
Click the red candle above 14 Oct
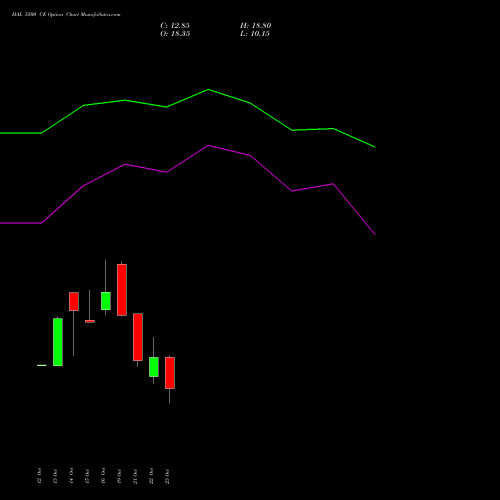74,301
